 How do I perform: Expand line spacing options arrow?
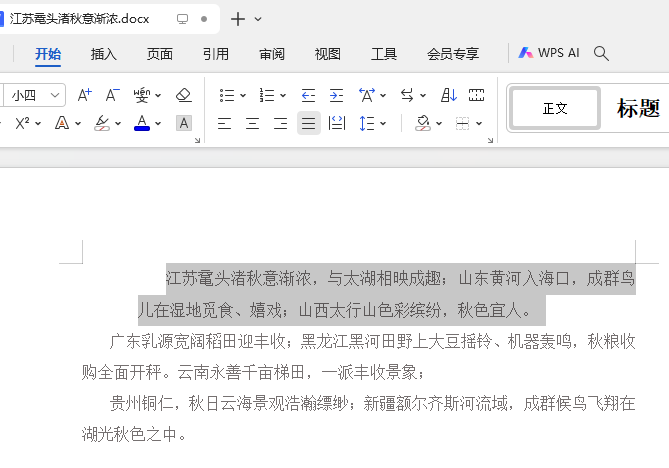click(383, 124)
